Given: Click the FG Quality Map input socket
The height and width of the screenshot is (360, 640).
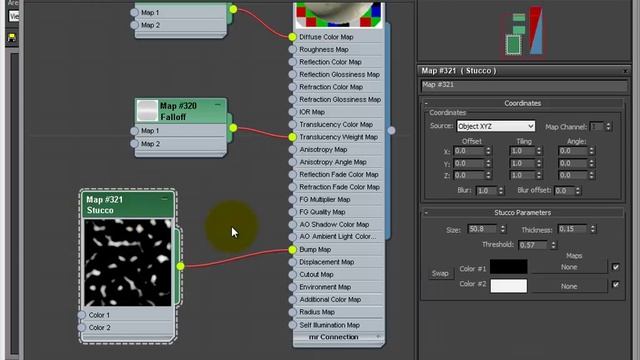Looking at the screenshot, I should 292,212.
